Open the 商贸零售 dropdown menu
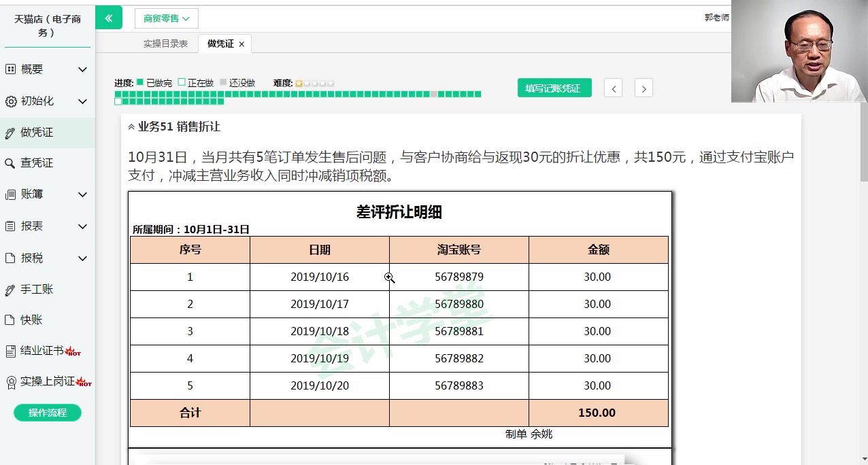The height and width of the screenshot is (465, 868). (165, 18)
